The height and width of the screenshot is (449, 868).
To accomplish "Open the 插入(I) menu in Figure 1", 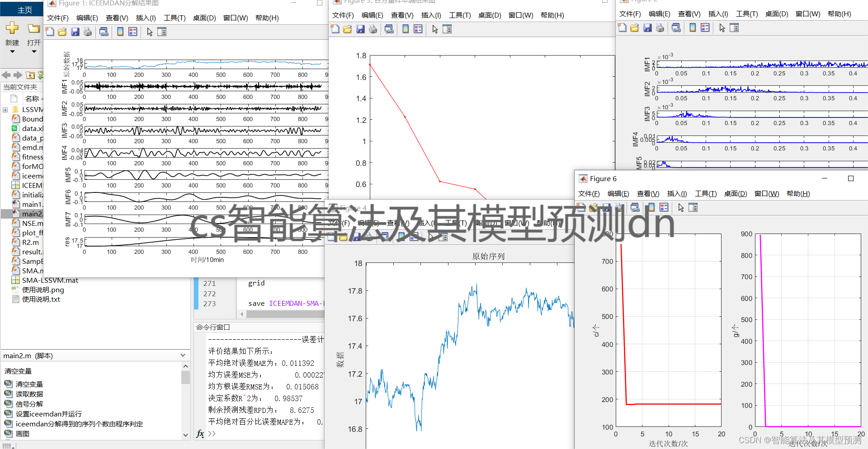I will click(146, 18).
